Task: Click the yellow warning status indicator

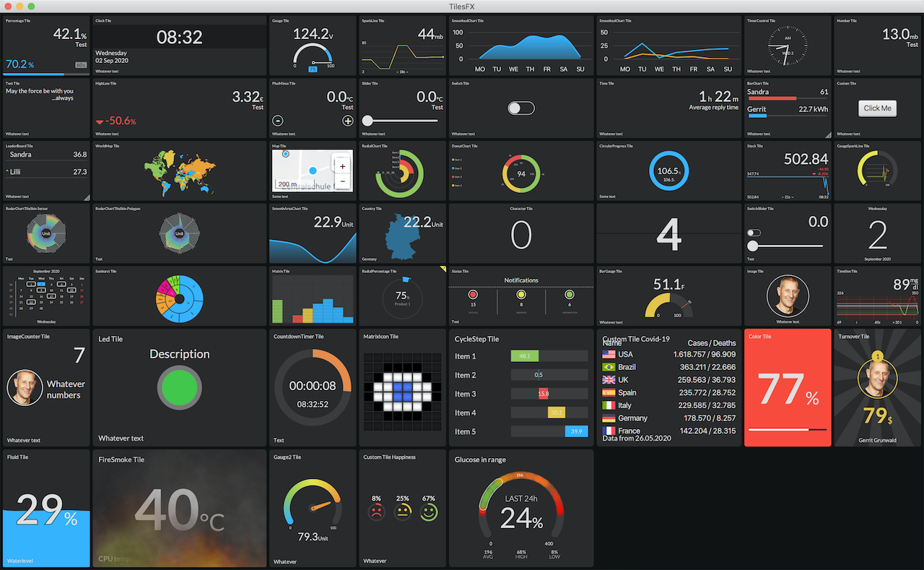Action: click(x=521, y=295)
